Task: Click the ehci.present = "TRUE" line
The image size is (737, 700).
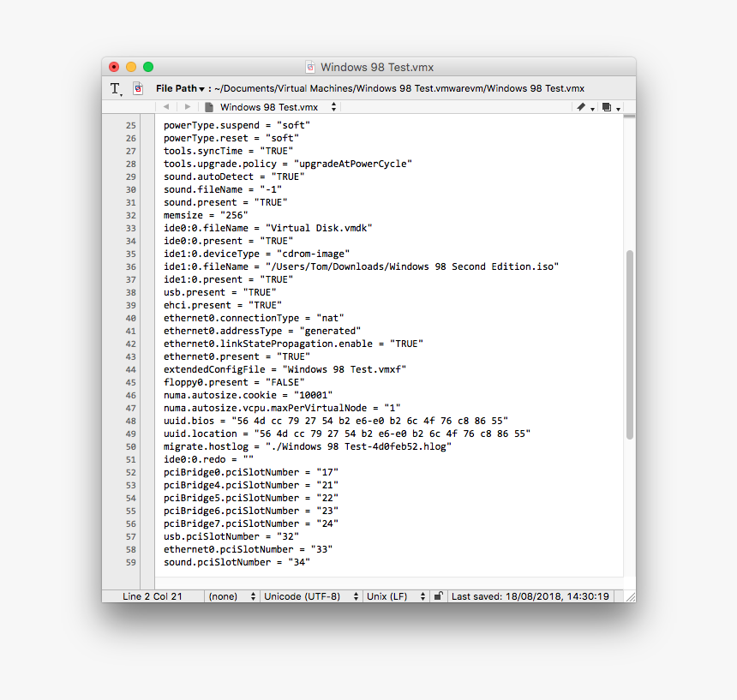Action: point(223,305)
